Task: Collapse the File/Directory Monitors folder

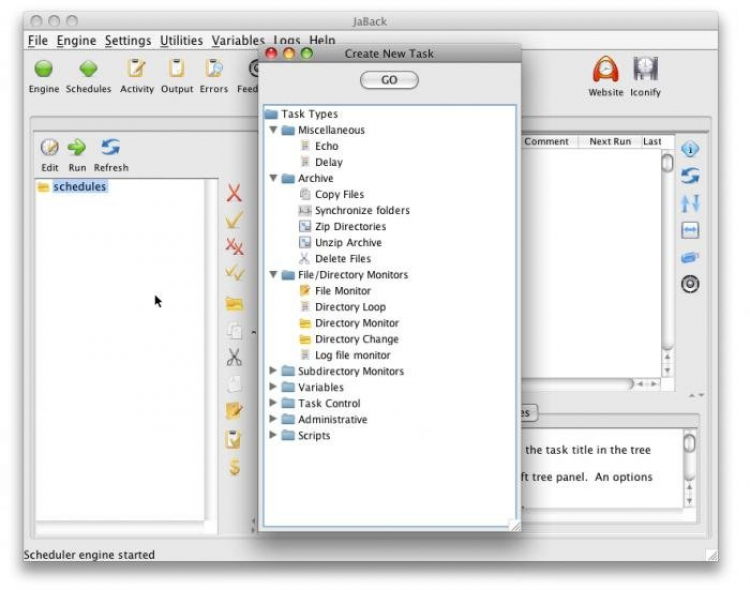Action: coord(273,275)
